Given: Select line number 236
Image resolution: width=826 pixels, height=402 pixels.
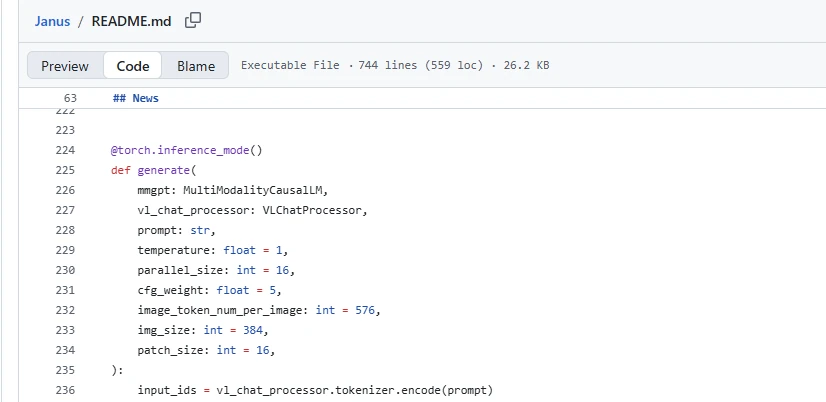Looking at the screenshot, I should pos(65,390).
